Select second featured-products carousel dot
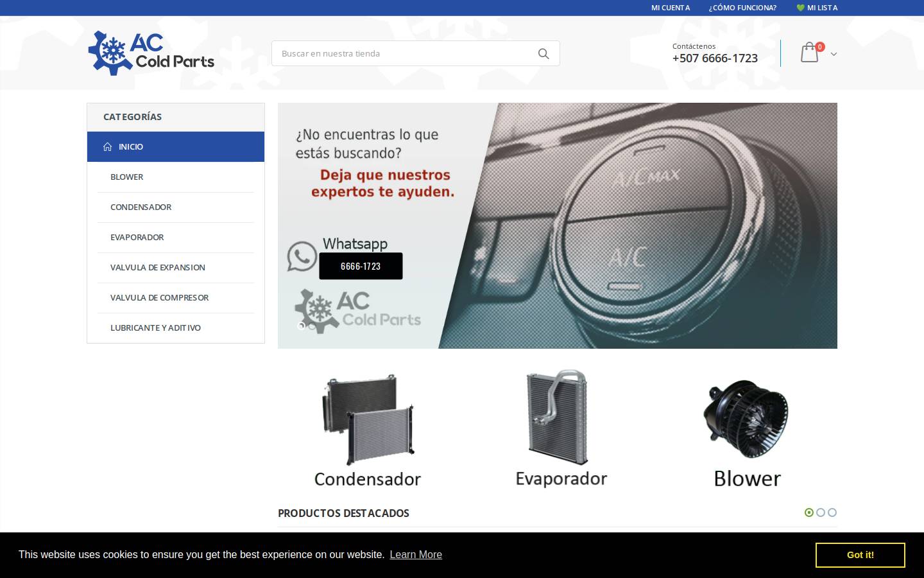 pyautogui.click(x=821, y=512)
